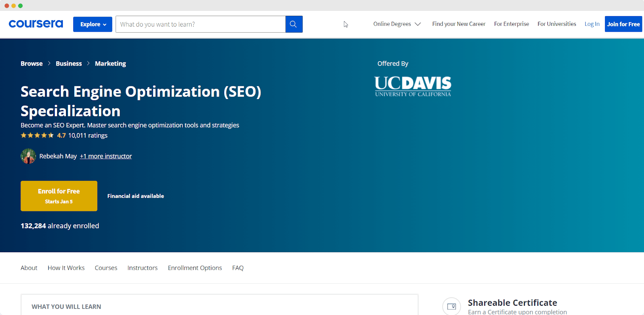The image size is (644, 315).
Task: Click the UC Davis logo
Action: tap(413, 87)
